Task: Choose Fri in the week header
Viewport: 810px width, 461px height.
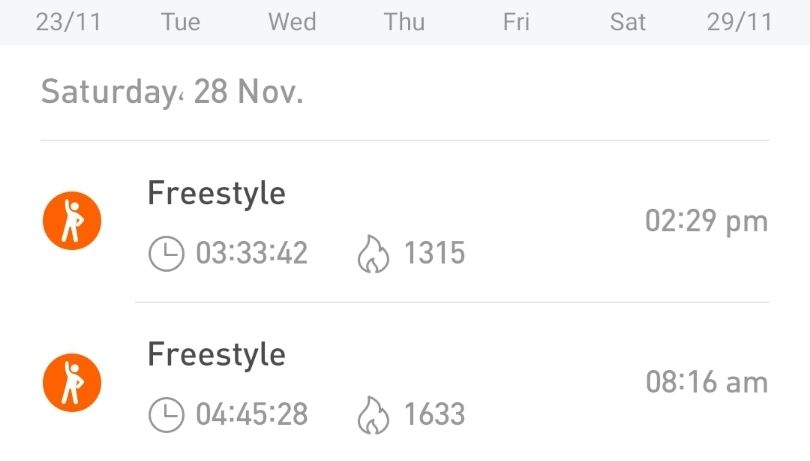Action: tap(516, 22)
